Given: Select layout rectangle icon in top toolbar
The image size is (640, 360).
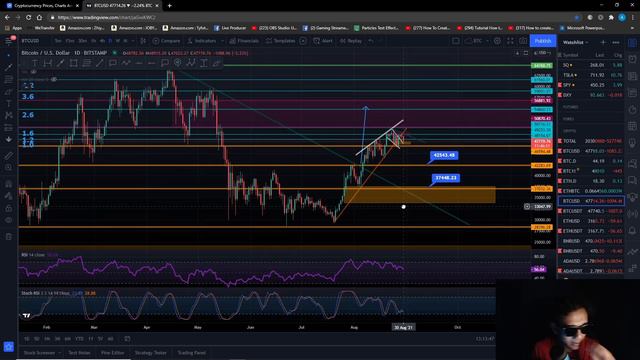Looking at the screenshot, I should 456,41.
